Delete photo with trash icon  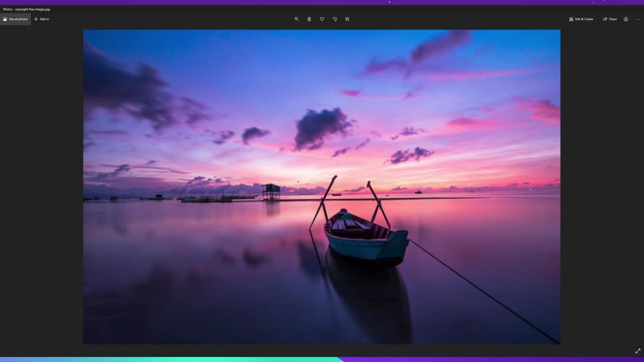(x=309, y=19)
